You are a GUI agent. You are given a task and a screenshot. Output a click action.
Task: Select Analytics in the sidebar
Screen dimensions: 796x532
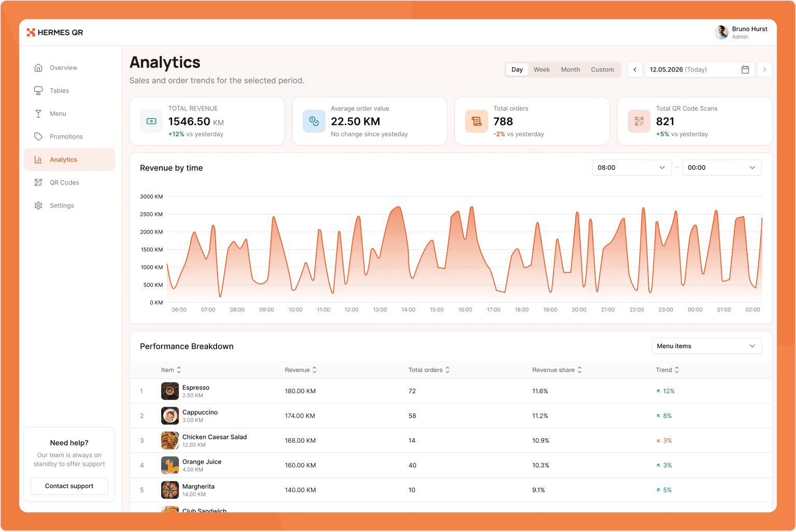69,160
